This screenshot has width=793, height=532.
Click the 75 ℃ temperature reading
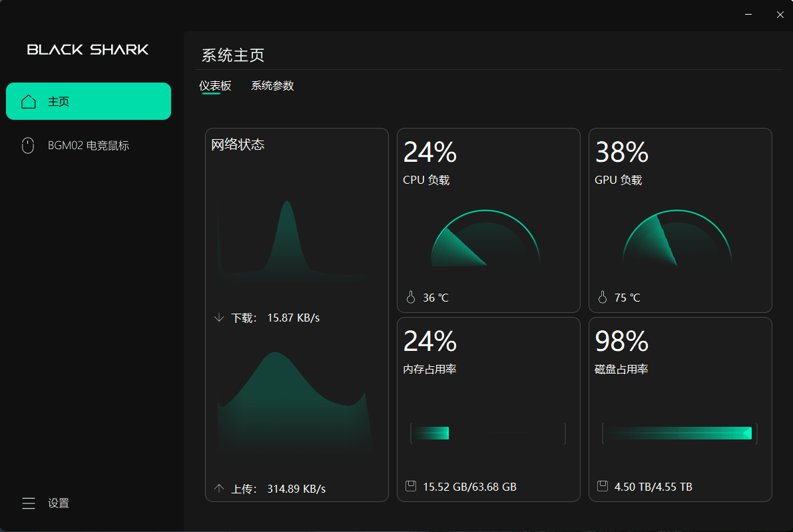click(628, 298)
